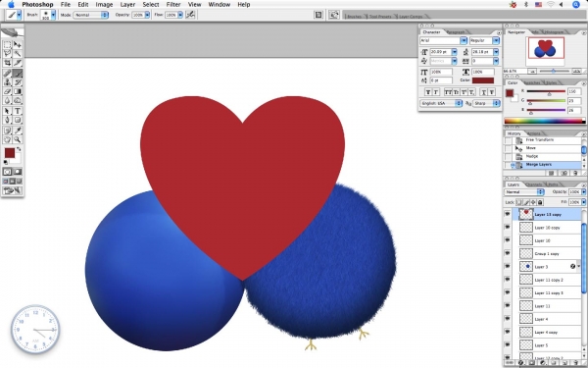
Task: Open the Select menu
Action: point(151,5)
